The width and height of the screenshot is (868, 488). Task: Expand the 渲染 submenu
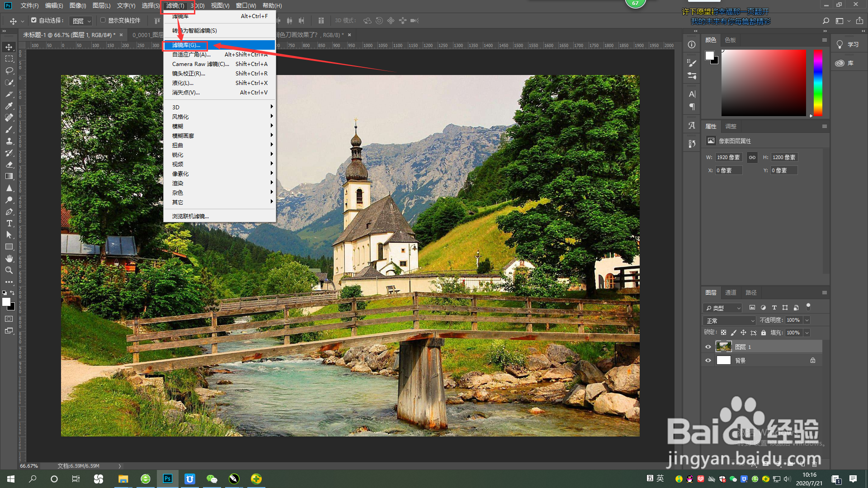coord(220,183)
